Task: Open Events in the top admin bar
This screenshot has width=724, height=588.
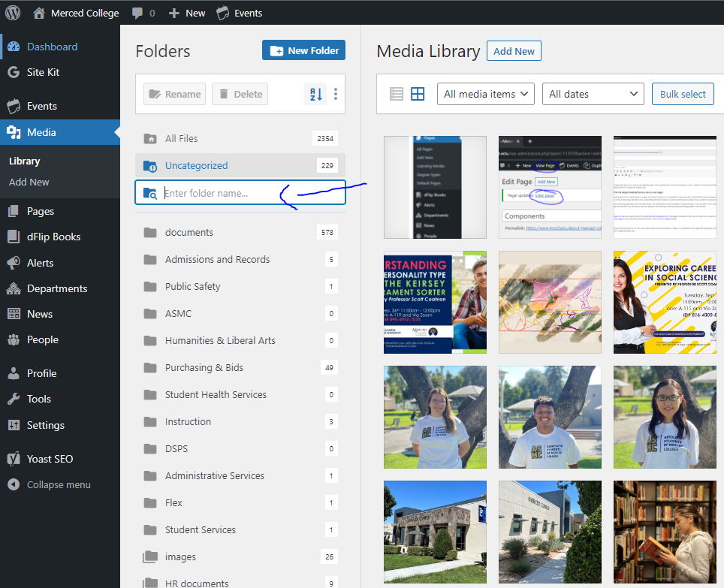Action: pyautogui.click(x=240, y=13)
